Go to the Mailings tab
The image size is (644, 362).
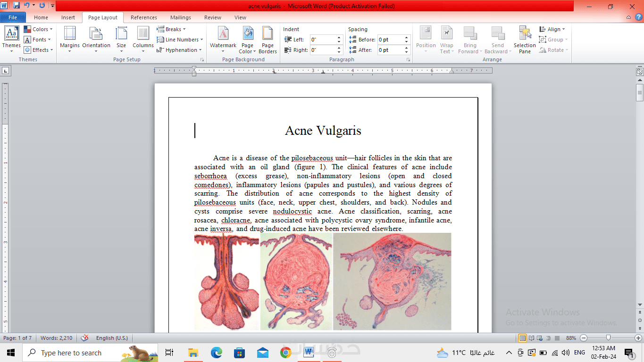click(x=181, y=17)
